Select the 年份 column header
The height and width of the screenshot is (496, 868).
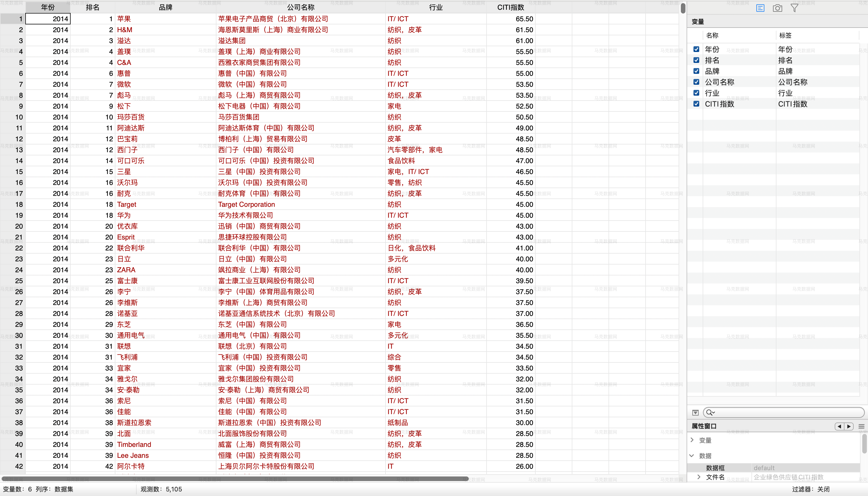pyautogui.click(x=48, y=7)
